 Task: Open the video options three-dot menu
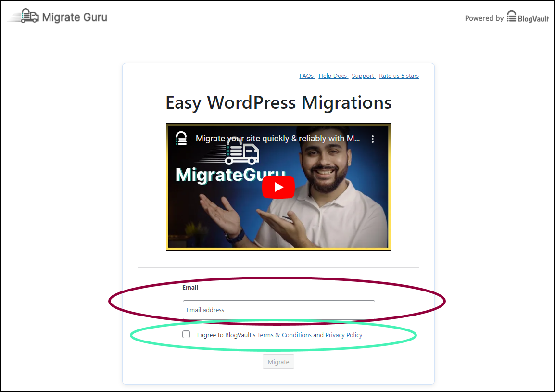click(373, 138)
